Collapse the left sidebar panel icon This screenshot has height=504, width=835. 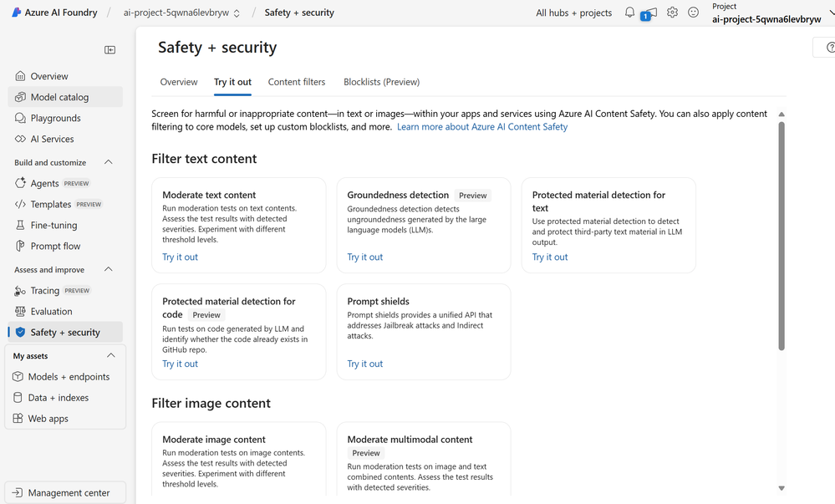[109, 49]
